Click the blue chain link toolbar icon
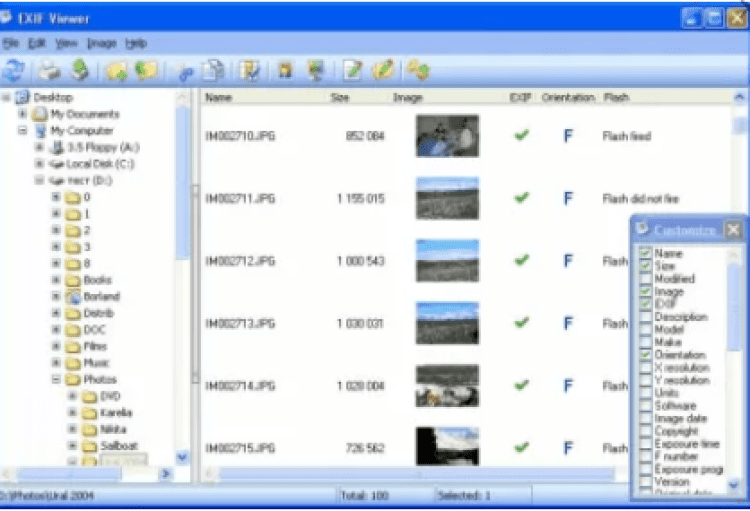 click(x=185, y=73)
